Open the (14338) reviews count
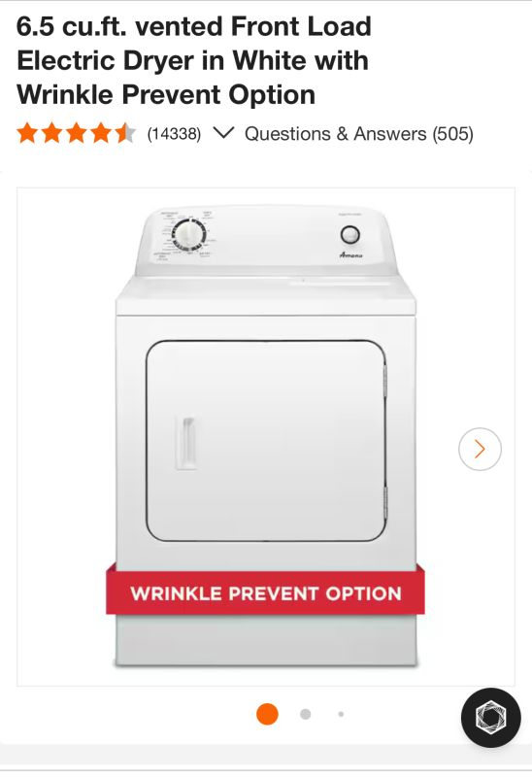Viewport: 532px width, 777px height. [174, 134]
